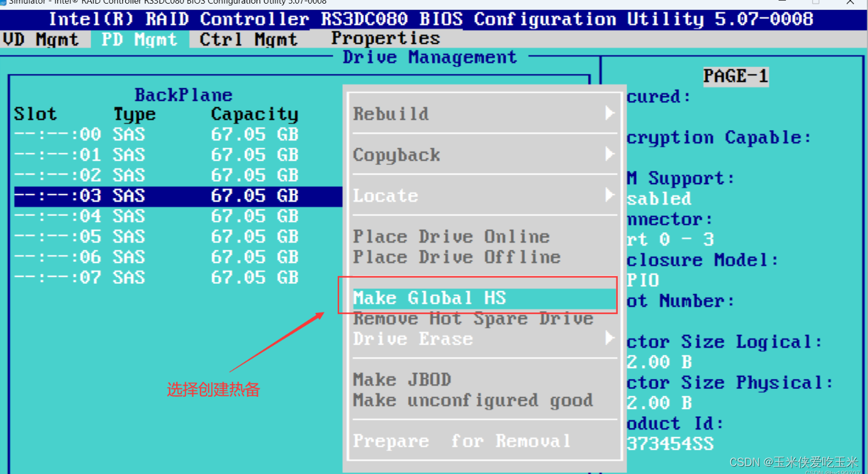Choose Make unconfigured good option
This screenshot has width=868, height=474.
(473, 400)
